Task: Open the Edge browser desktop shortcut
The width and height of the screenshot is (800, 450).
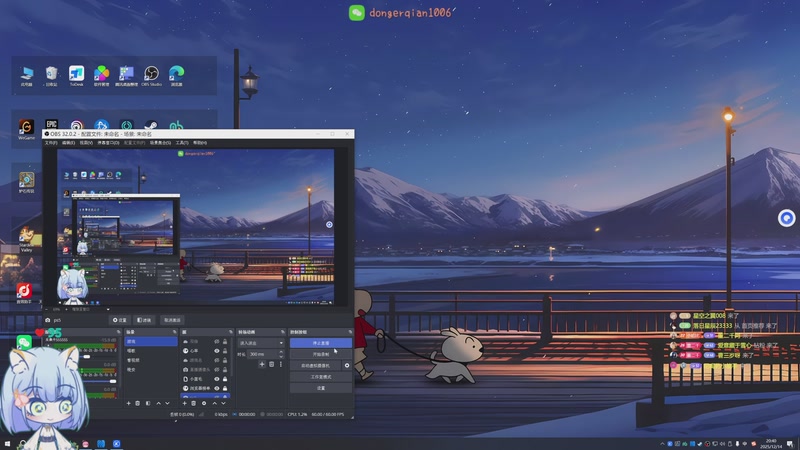Action: [x=177, y=76]
